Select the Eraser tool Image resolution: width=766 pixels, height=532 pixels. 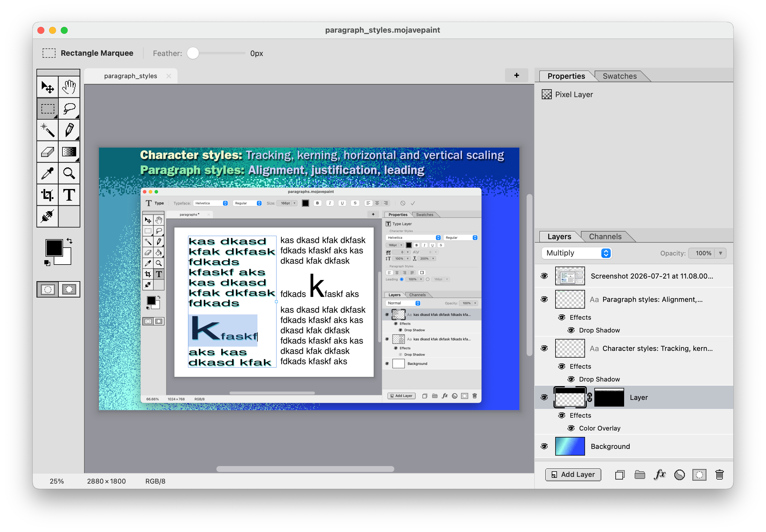[47, 152]
